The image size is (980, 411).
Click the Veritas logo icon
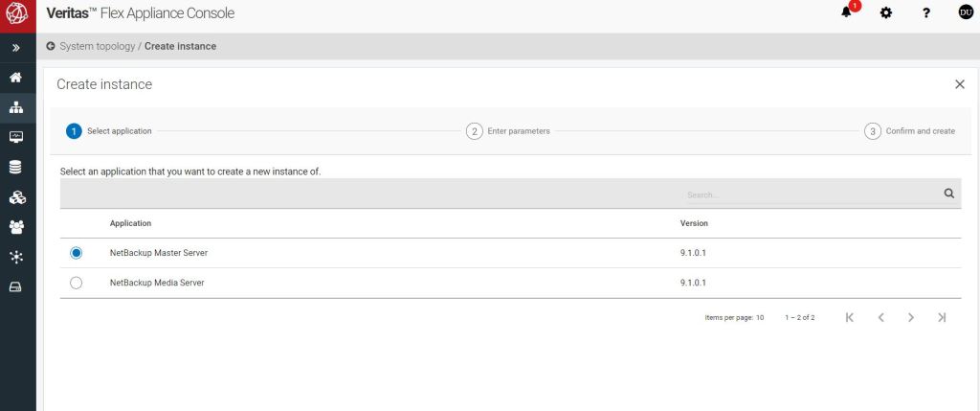tap(17, 14)
